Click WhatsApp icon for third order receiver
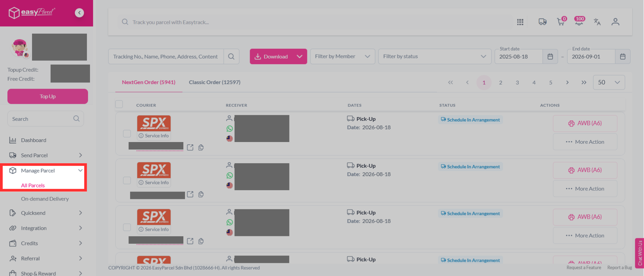Image resolution: width=644 pixels, height=276 pixels. pos(229,222)
